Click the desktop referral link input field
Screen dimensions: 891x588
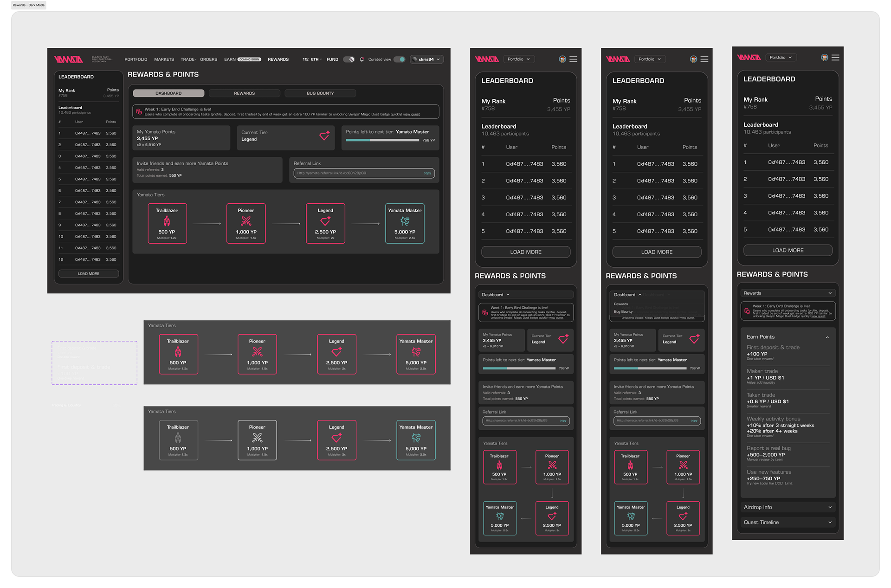[x=364, y=173]
